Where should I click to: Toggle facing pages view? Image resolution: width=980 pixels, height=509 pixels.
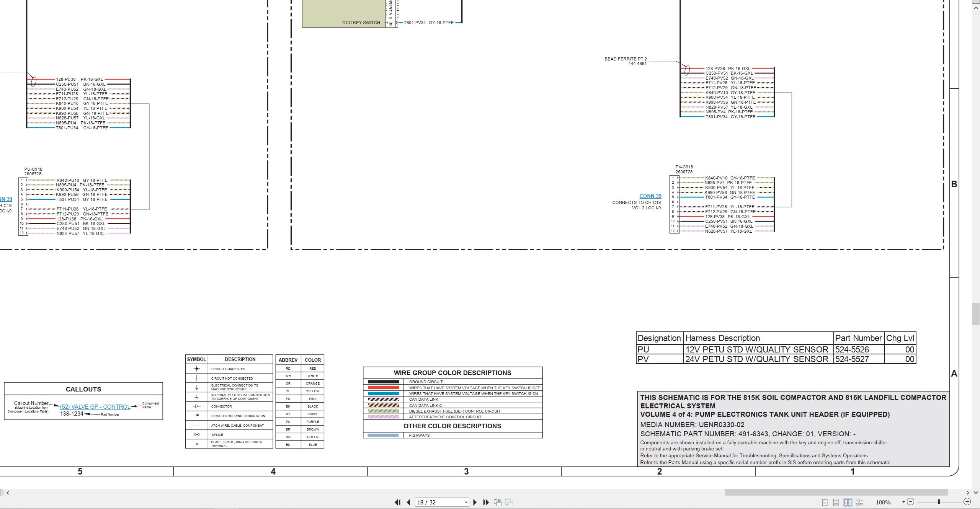(x=848, y=502)
